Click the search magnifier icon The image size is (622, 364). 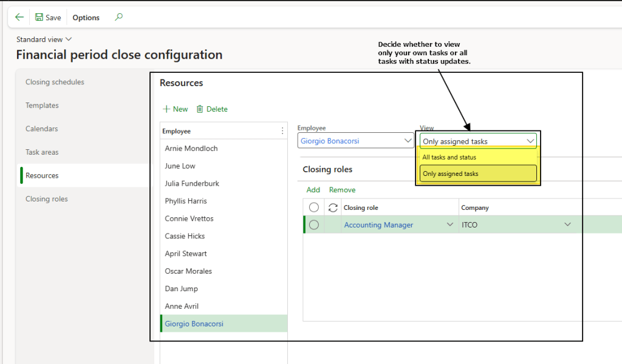[118, 18]
